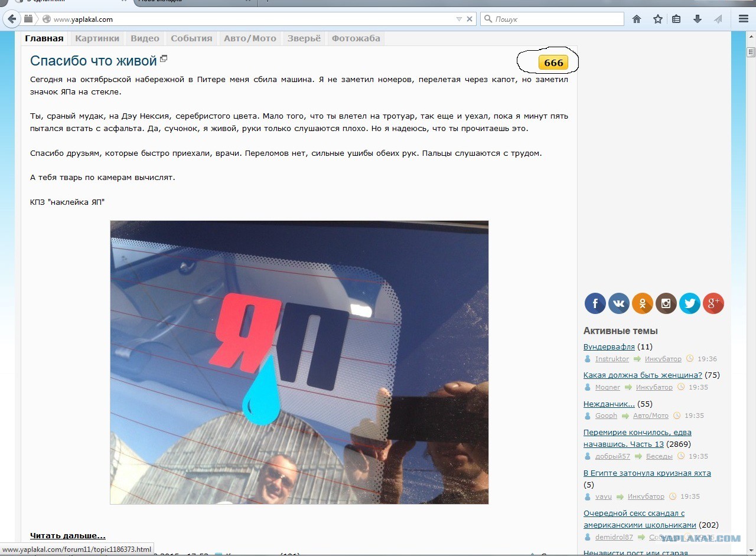Viewport: 756px width, 556px height.
Task: Open the Home page icon
Action: (x=637, y=19)
